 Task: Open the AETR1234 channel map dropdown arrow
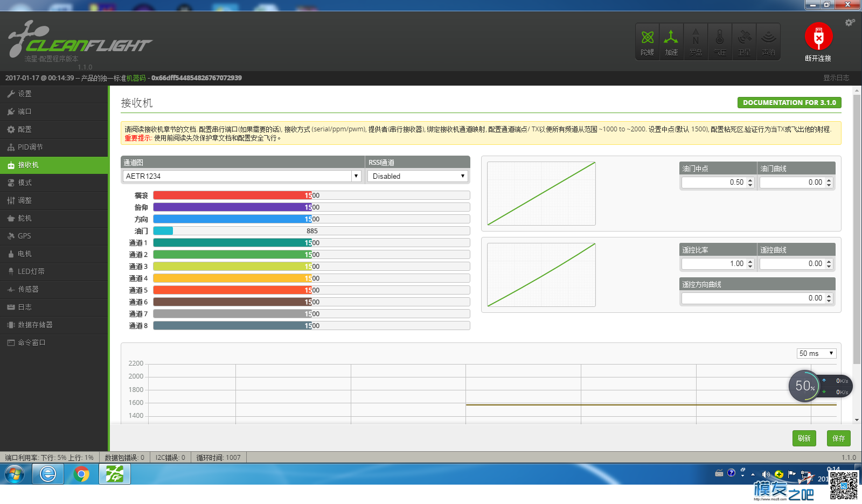[x=356, y=176]
